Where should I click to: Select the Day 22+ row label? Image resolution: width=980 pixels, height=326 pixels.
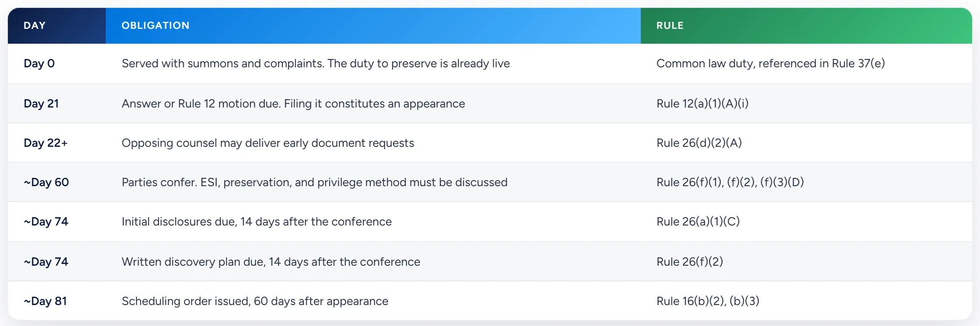[x=45, y=143]
